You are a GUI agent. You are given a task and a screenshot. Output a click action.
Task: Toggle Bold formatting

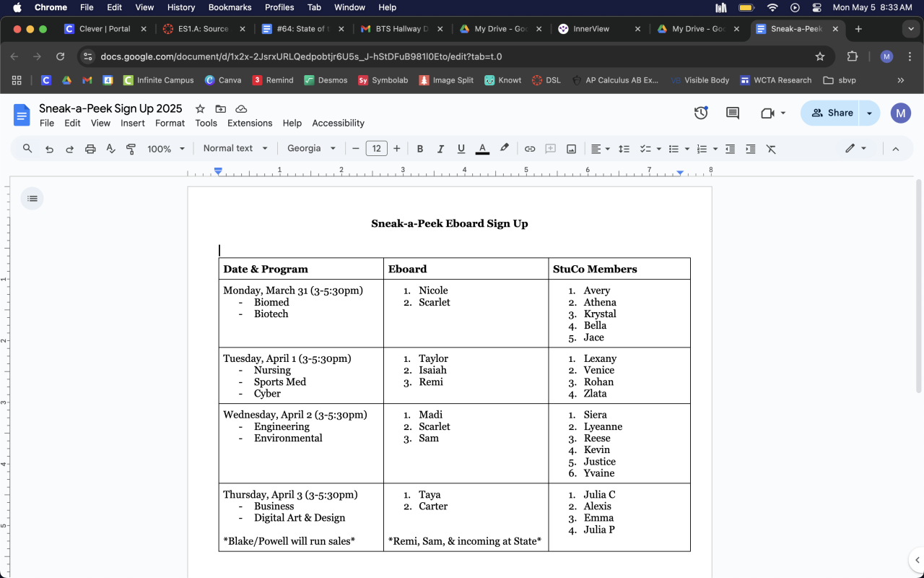coord(419,149)
